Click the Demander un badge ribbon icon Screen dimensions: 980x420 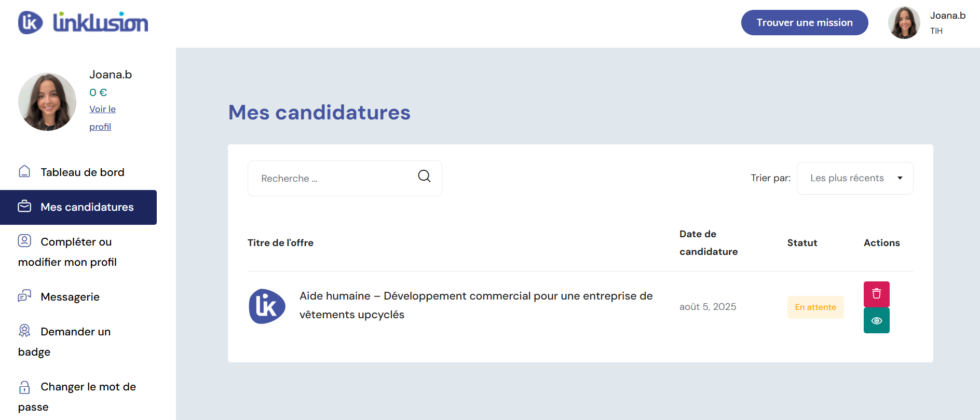(x=24, y=331)
